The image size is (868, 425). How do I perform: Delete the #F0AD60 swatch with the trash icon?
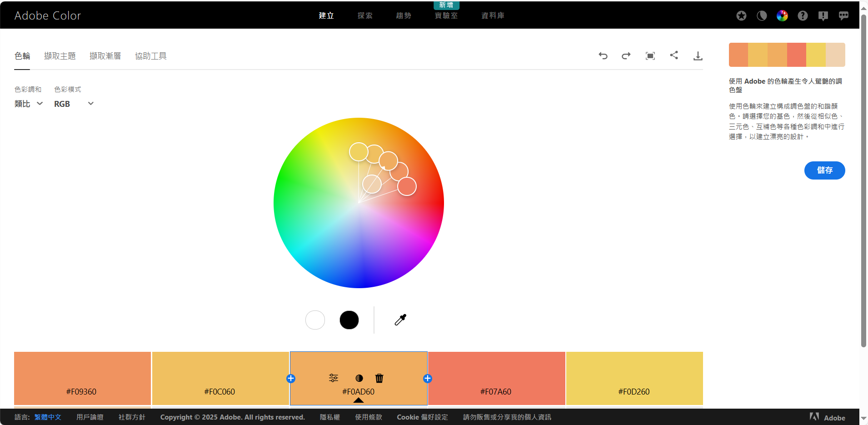pyautogui.click(x=379, y=378)
